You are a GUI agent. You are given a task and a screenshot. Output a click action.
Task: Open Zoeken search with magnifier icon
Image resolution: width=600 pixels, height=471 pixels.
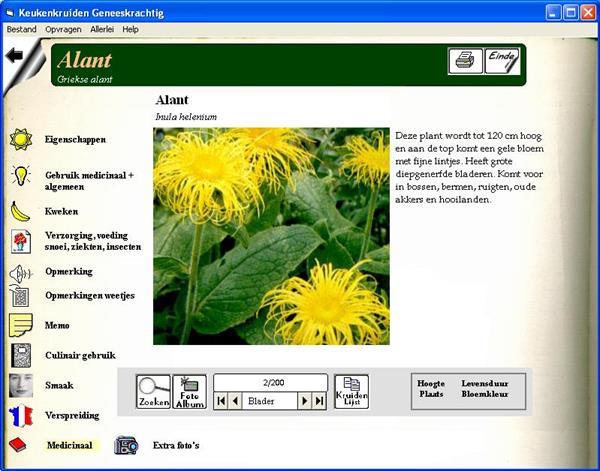(x=153, y=391)
